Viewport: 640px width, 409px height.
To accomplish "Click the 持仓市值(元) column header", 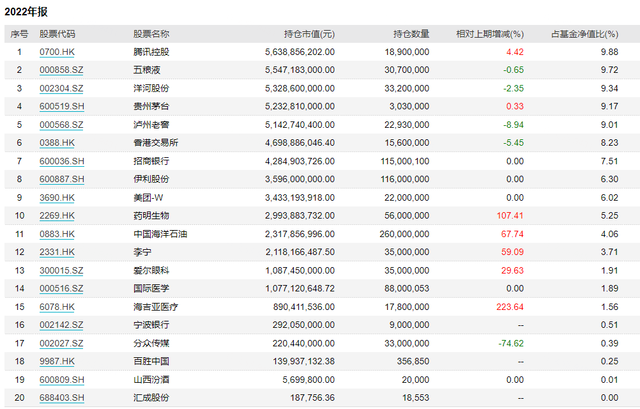I will coord(309,34).
